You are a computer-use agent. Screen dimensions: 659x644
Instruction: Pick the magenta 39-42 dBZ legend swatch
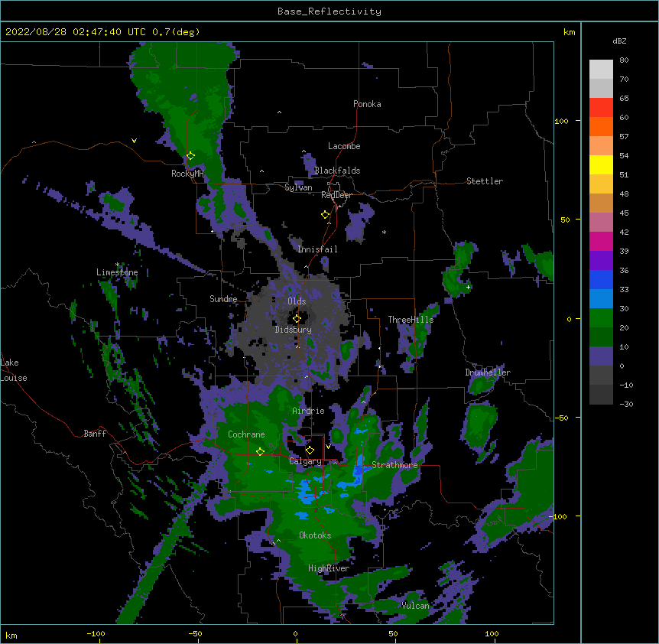pyautogui.click(x=601, y=241)
